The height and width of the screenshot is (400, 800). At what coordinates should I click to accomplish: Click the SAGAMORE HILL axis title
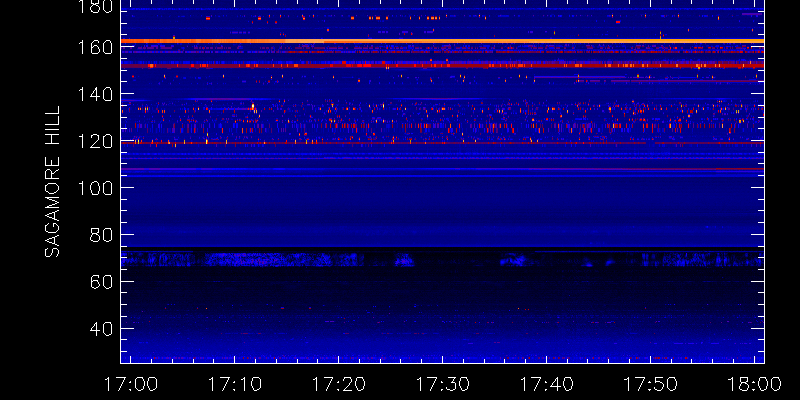52,182
